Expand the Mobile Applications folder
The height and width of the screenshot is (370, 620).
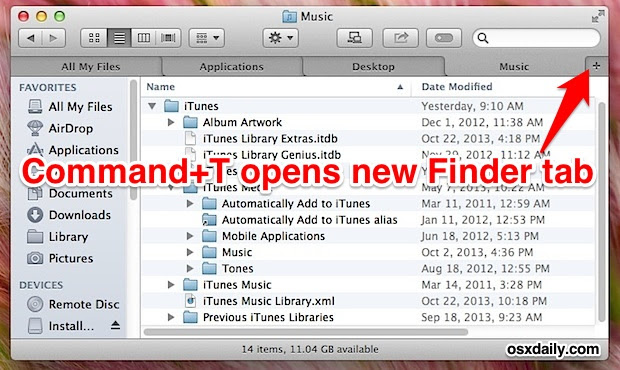[190, 236]
